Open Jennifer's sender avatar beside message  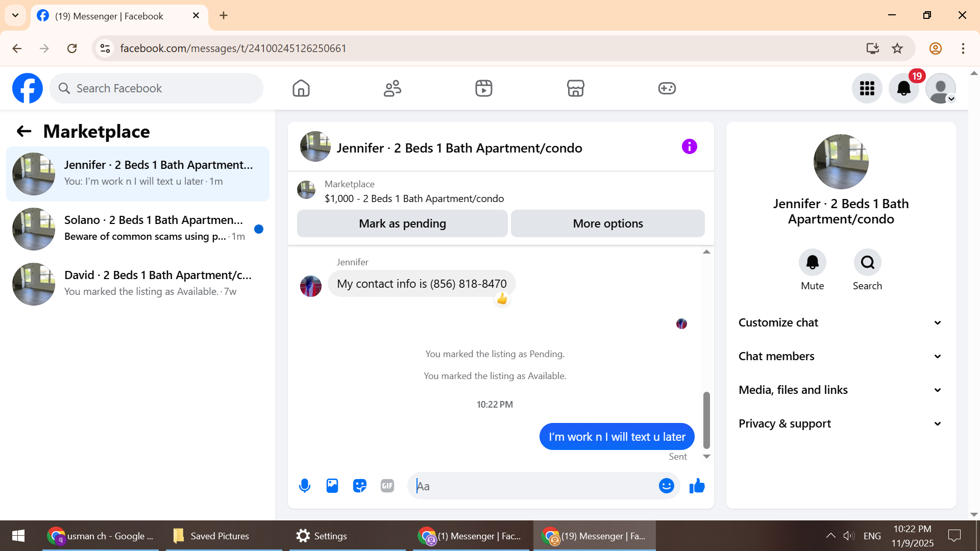click(311, 286)
